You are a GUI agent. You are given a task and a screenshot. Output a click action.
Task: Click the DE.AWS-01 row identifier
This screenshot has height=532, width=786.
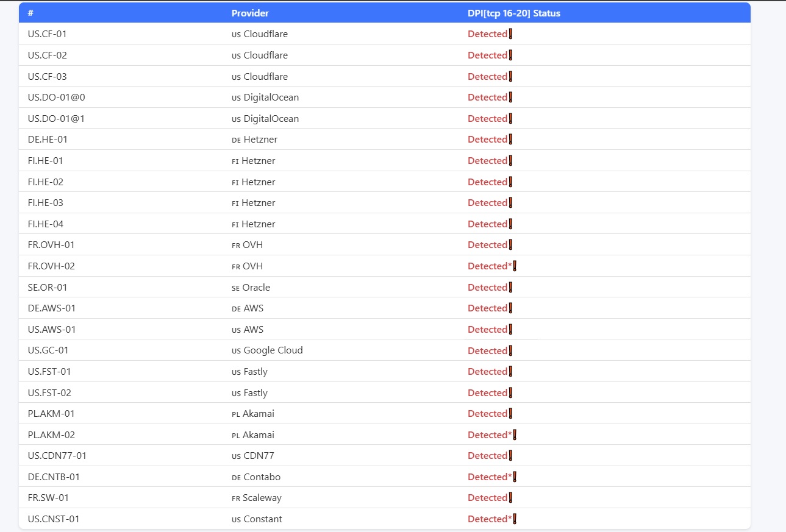52,308
